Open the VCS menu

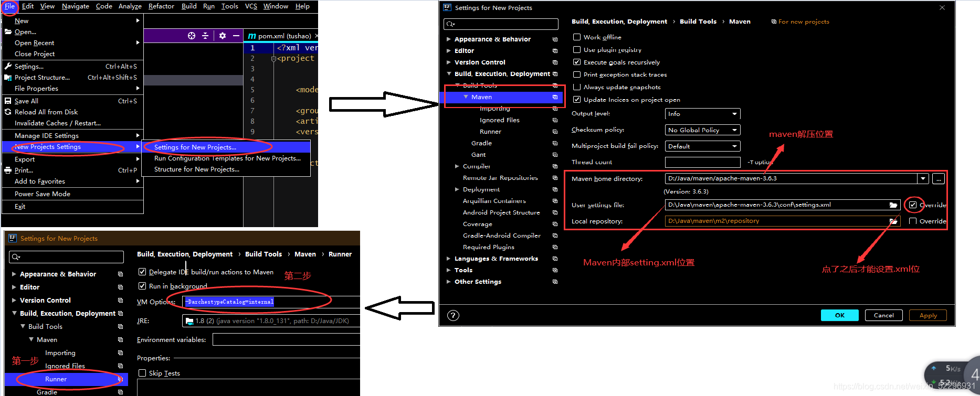251,6
